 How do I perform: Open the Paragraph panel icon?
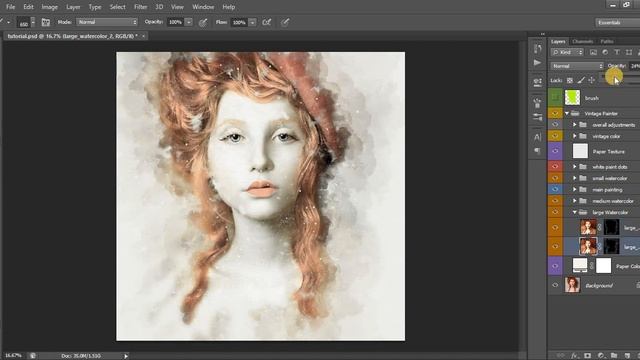tap(538, 151)
